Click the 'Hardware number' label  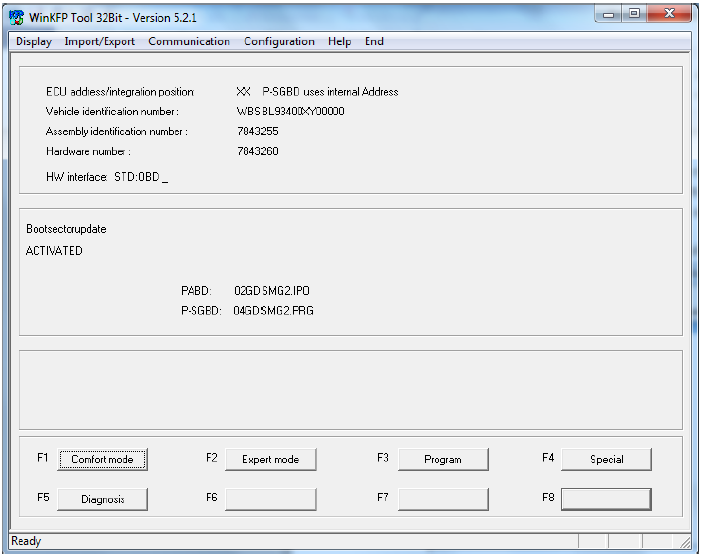(88, 151)
